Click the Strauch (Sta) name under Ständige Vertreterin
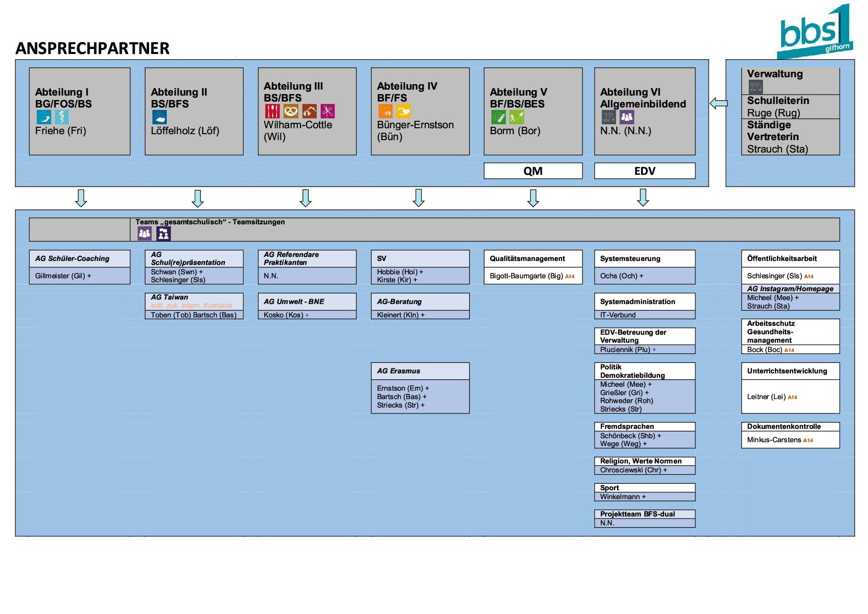Image resolution: width=868 pixels, height=614 pixels. 777,149
